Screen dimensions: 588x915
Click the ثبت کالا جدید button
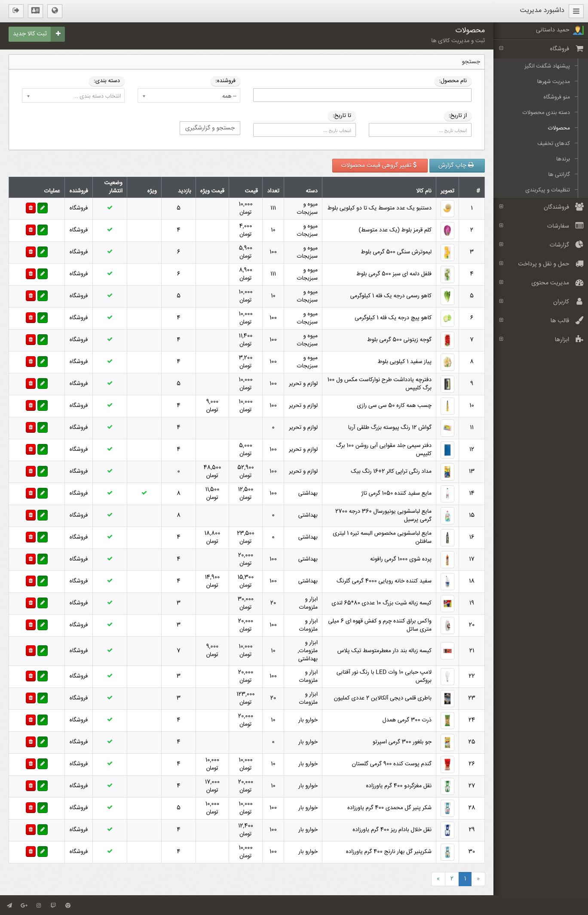point(37,34)
